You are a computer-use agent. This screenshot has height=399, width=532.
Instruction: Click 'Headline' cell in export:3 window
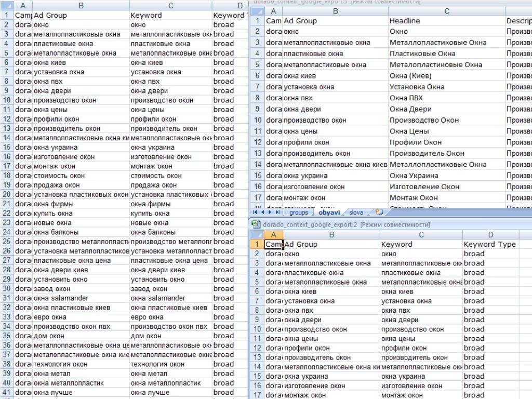click(x=447, y=21)
